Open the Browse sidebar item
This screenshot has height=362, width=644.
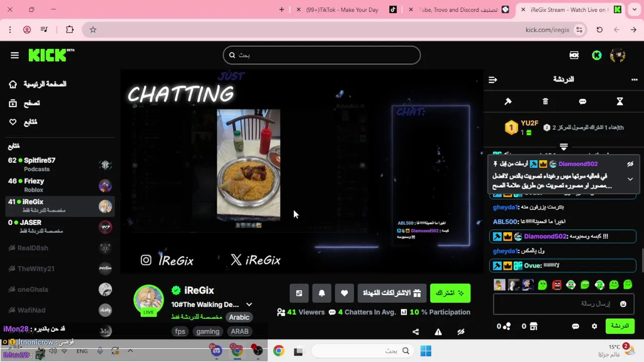coord(24,103)
